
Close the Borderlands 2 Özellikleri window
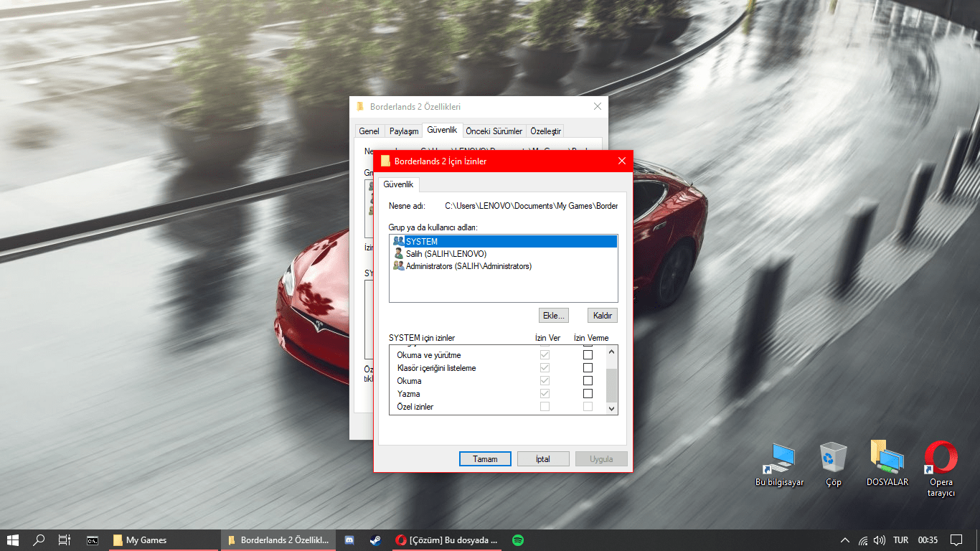(597, 107)
